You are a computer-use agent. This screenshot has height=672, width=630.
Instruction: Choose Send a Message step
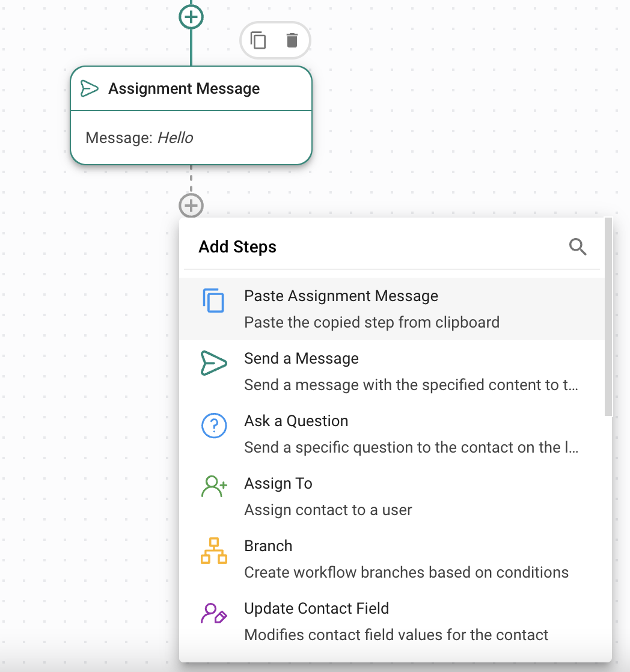[x=301, y=359]
